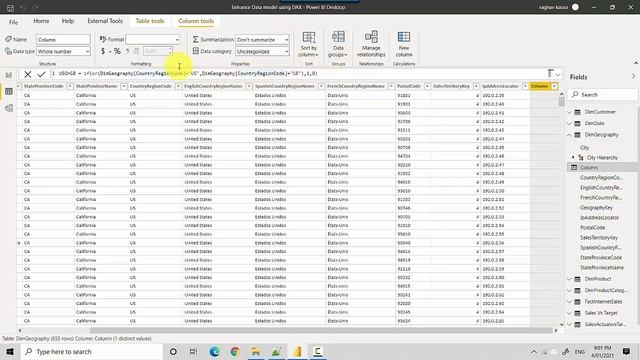
Task: Click the Windows taskbar search box
Action: pos(92,351)
